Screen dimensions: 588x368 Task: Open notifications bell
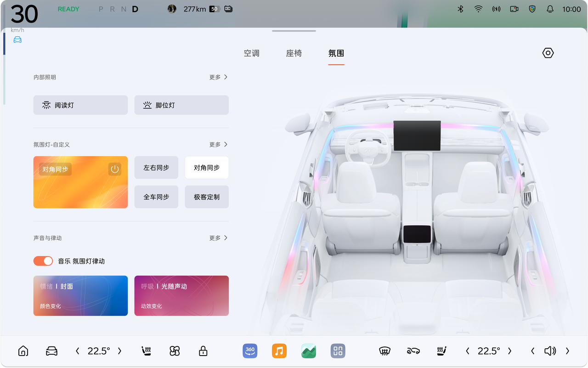550,9
